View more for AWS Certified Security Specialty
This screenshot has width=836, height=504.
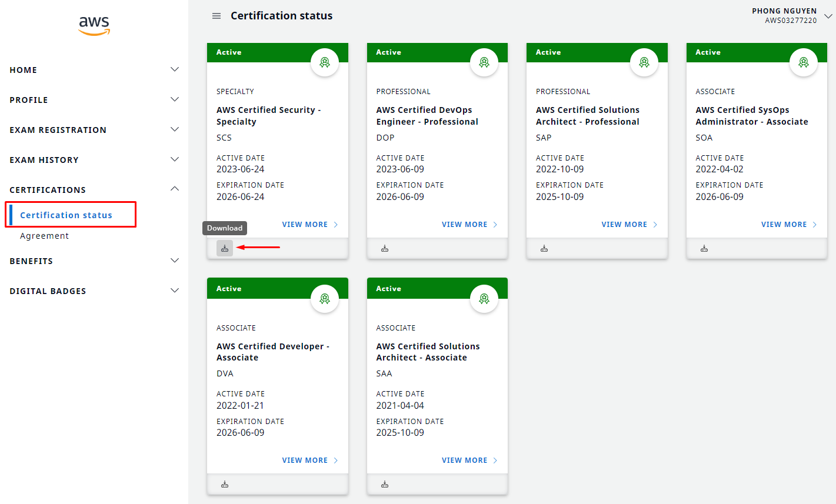(x=309, y=225)
